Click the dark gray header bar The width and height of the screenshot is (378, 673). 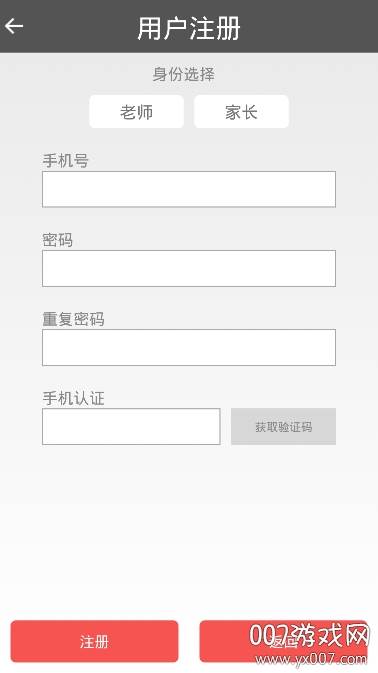pyautogui.click(x=189, y=26)
